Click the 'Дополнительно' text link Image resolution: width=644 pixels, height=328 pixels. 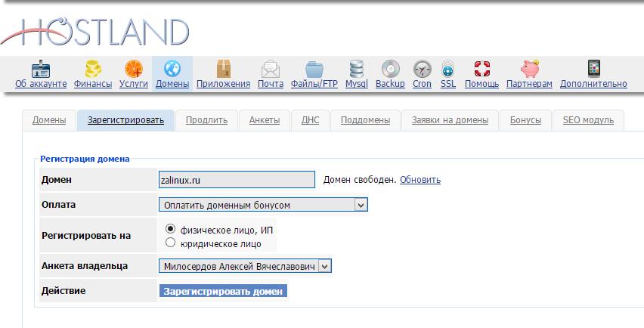point(593,84)
